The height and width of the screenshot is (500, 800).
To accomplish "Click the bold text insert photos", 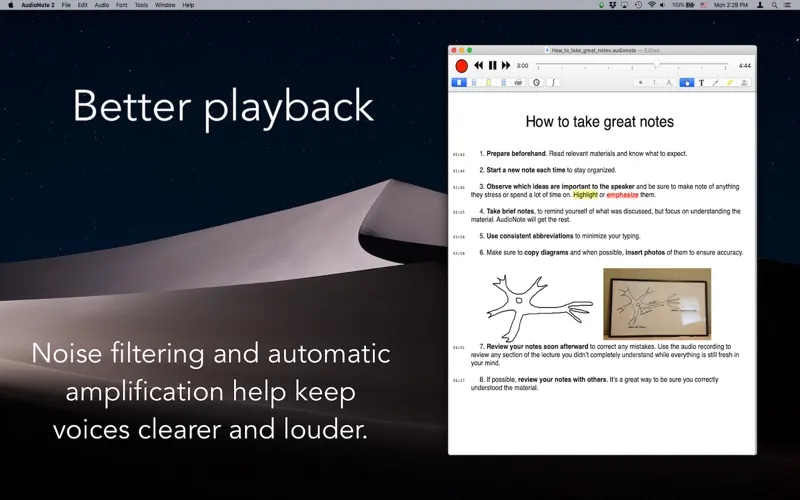I will coord(645,253).
